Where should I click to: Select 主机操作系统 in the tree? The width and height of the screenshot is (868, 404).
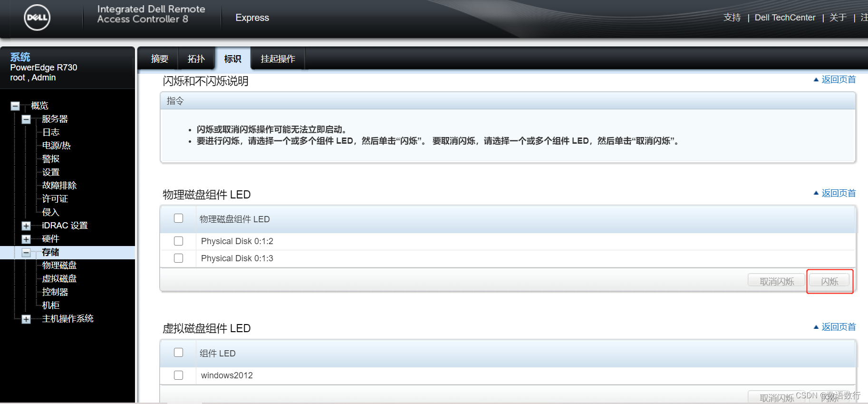pos(68,319)
